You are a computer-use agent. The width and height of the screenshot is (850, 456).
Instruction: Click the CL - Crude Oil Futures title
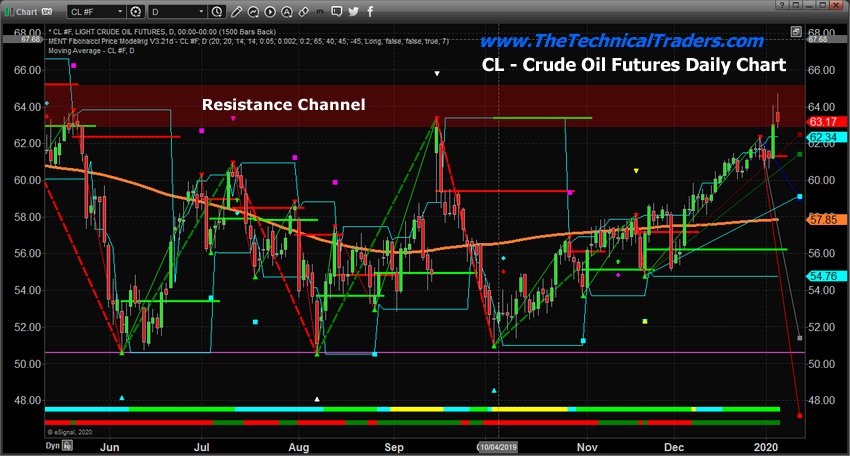634,65
